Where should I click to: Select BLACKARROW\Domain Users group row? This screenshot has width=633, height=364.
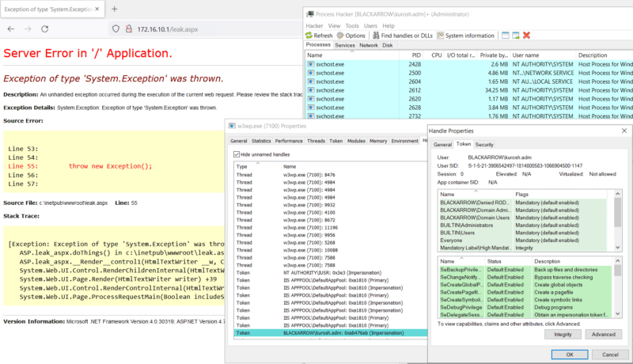(x=523, y=218)
